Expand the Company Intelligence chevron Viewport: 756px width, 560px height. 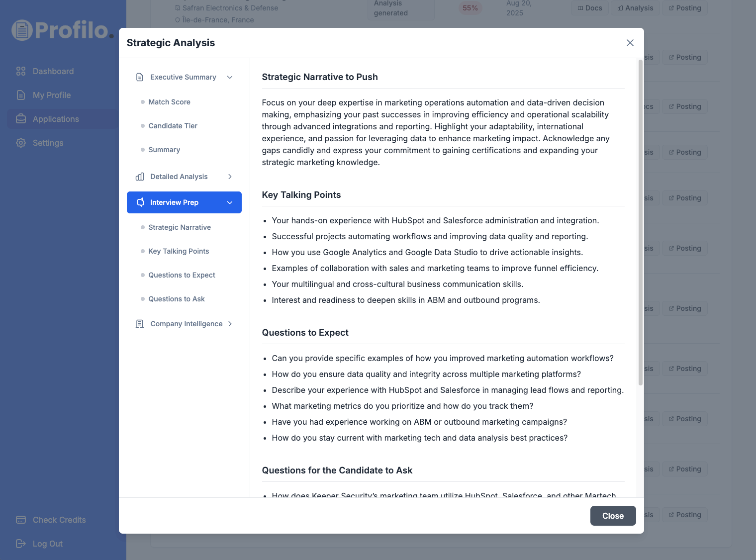click(230, 324)
